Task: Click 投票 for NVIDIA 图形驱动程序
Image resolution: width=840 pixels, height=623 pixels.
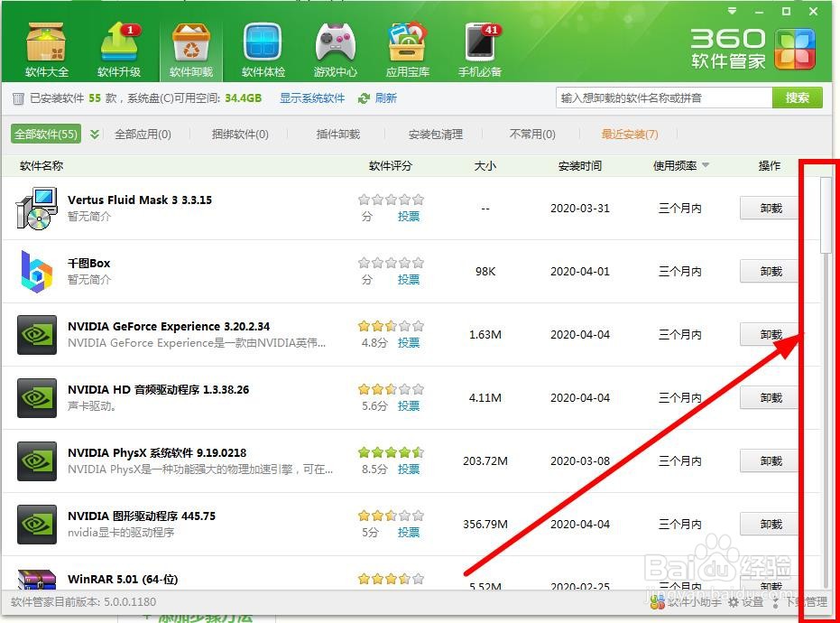Action: pos(409,533)
